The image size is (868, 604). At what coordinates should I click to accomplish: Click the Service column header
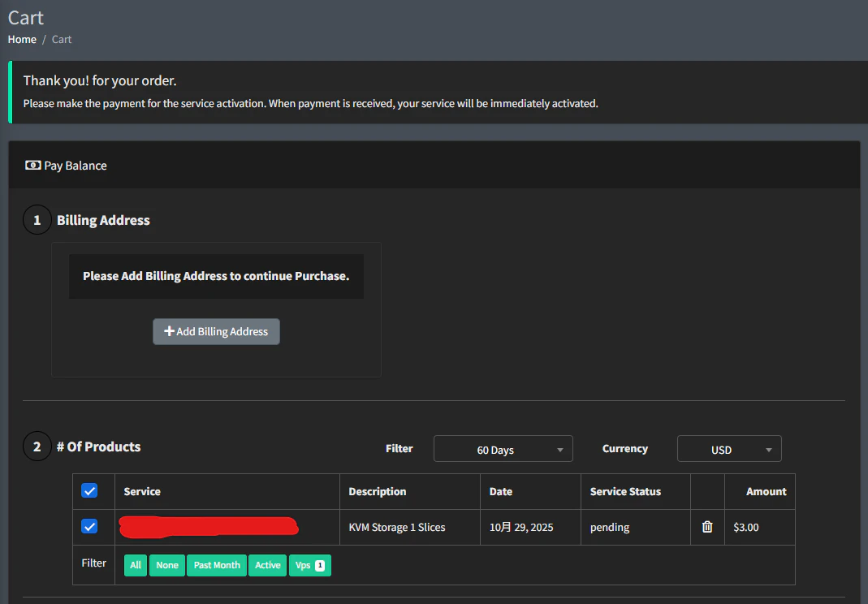pyautogui.click(x=142, y=491)
